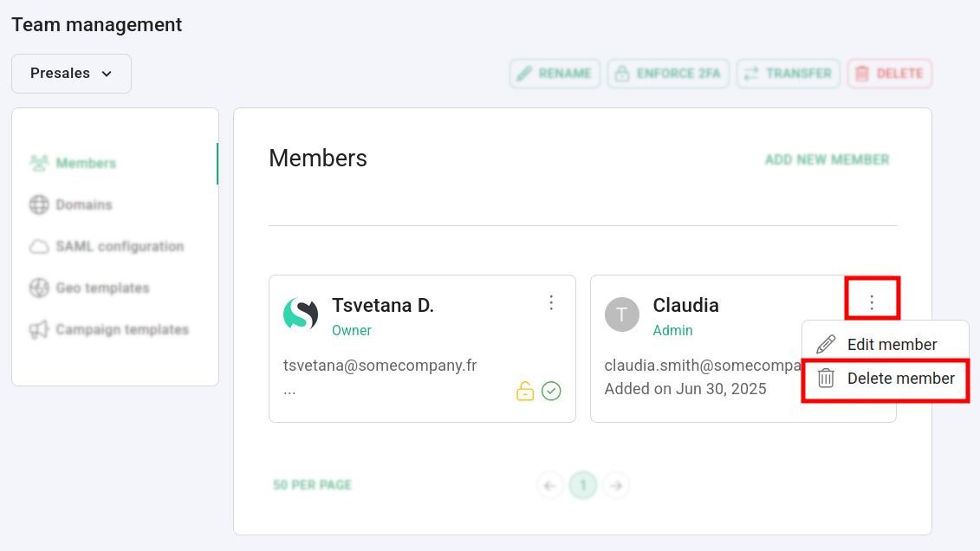The image size is (980, 551).
Task: Click Add New Member link
Action: click(827, 159)
